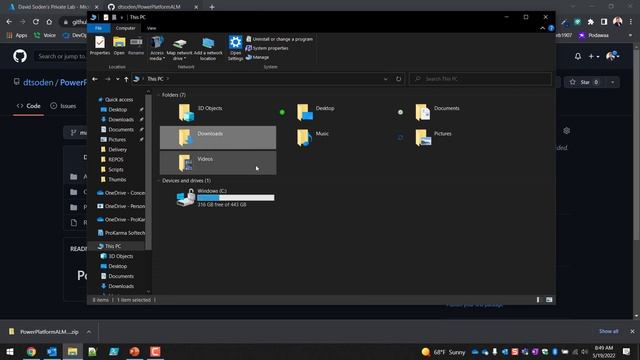This screenshot has height=360, width=640.
Task: Select the Open icon in the ribbon
Action: tap(119, 45)
